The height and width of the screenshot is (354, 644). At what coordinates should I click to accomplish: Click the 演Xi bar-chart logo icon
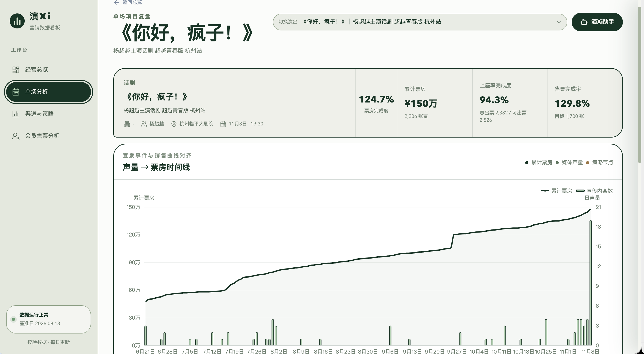point(17,21)
